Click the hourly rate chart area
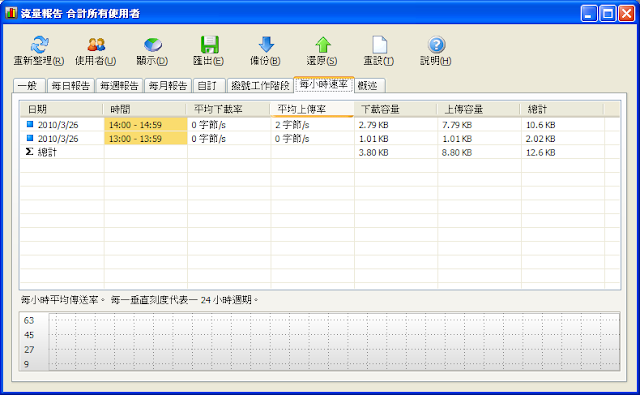 coord(334,342)
